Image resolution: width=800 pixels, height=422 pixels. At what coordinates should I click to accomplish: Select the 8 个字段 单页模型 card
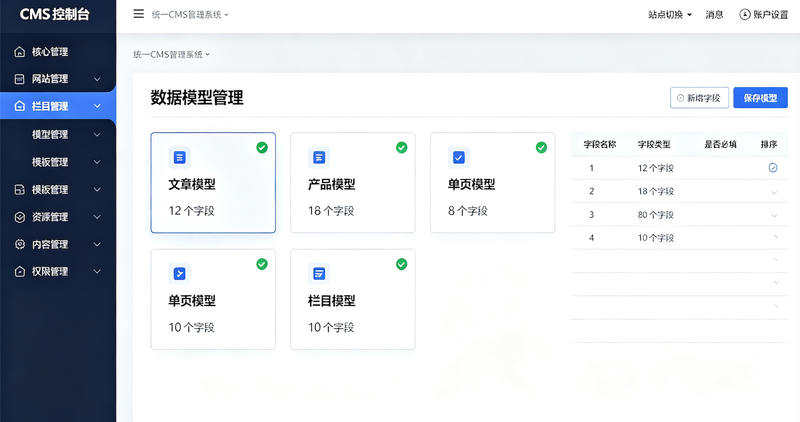492,183
